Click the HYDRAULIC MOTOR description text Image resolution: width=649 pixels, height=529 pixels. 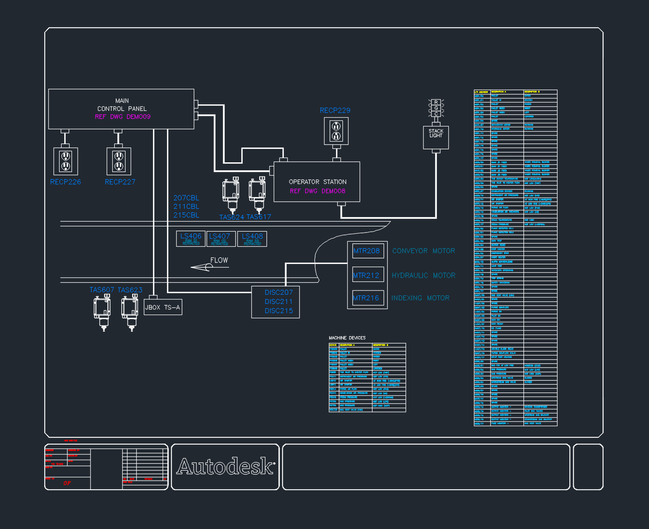point(423,275)
